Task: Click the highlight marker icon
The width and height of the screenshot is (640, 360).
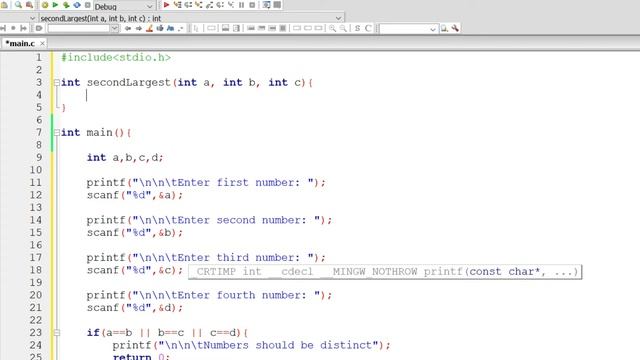Action: pos(149,28)
